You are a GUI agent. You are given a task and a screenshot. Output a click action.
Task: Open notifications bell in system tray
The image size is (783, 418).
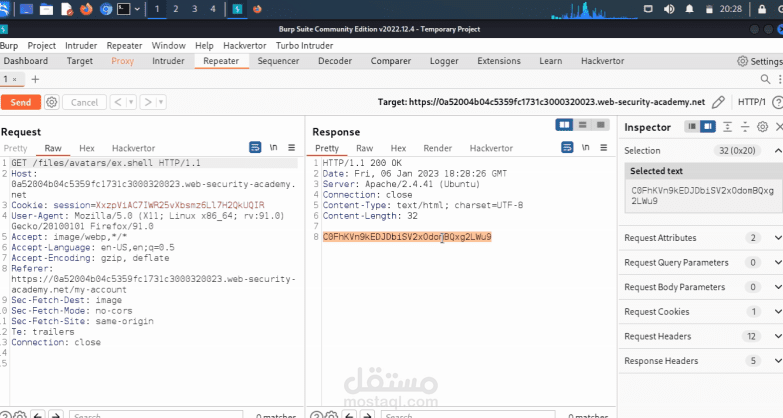point(690,9)
